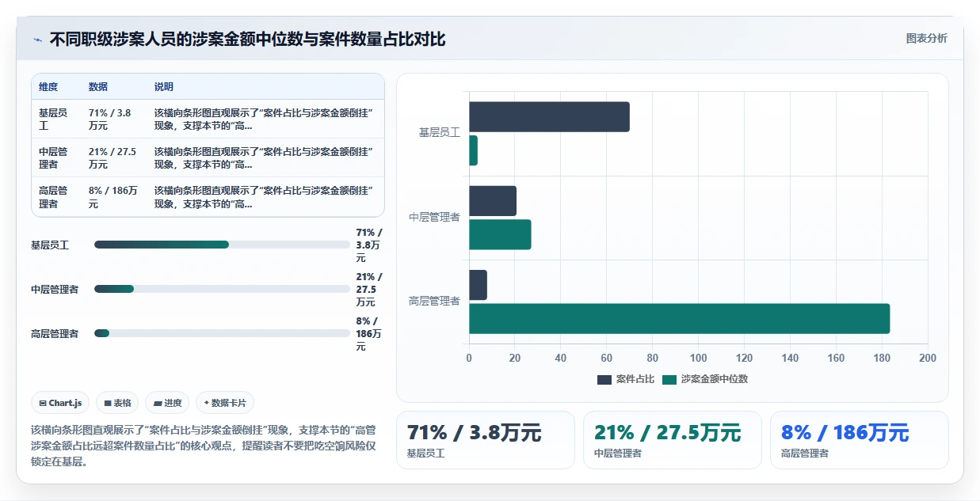Image resolution: width=980 pixels, height=501 pixels.
Task: Open the 8% / 186万元 高层管理者 data card
Action: click(860, 440)
